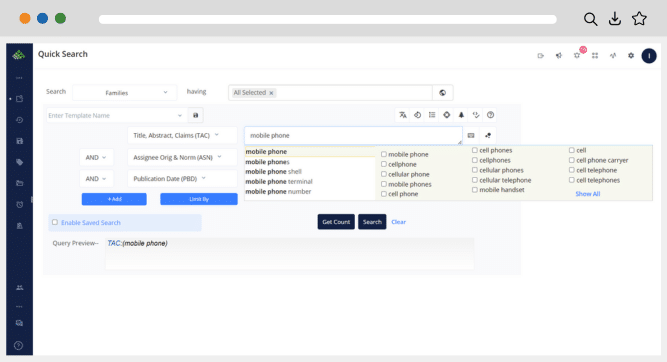Click the translate icon in query toolbar
Screen dimensions: 667x362
coord(402,115)
